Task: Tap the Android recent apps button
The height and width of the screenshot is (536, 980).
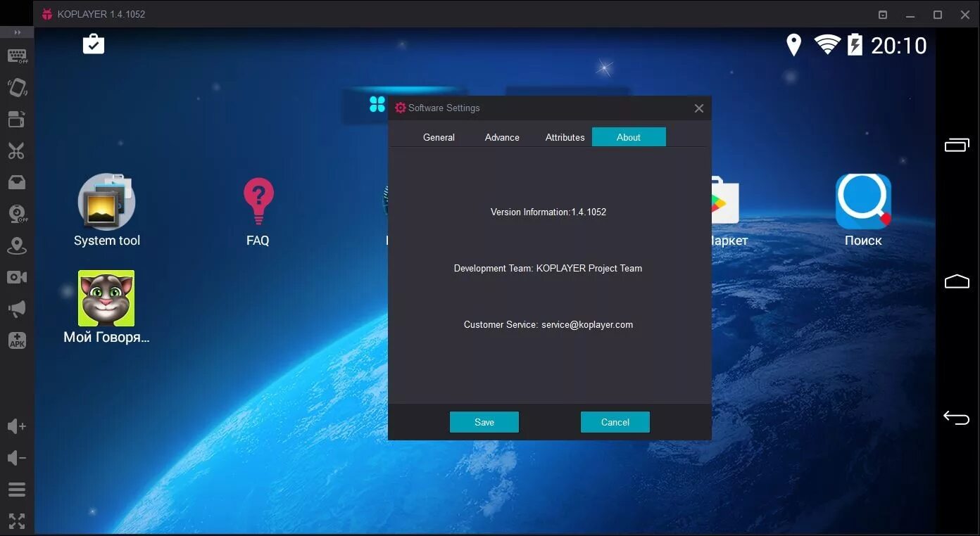Action: 957,145
